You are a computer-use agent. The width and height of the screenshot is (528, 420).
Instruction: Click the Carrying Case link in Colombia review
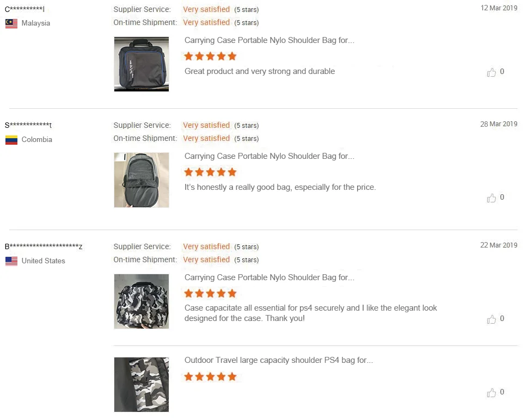269,156
